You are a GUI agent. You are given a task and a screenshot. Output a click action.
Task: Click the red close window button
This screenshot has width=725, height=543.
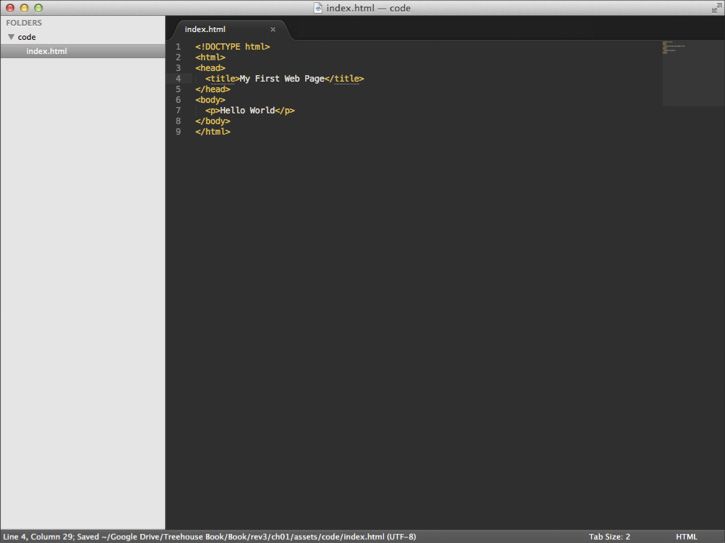[x=10, y=8]
